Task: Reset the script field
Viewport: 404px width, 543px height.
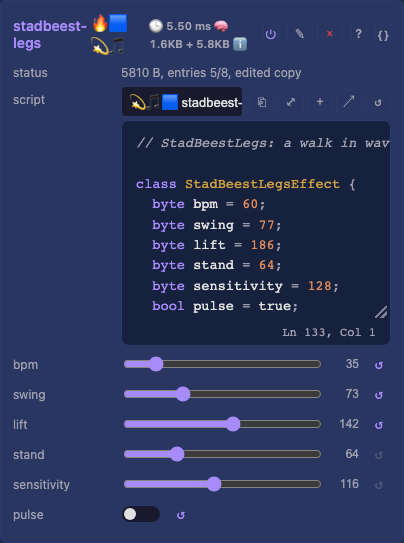Action: pyautogui.click(x=378, y=102)
